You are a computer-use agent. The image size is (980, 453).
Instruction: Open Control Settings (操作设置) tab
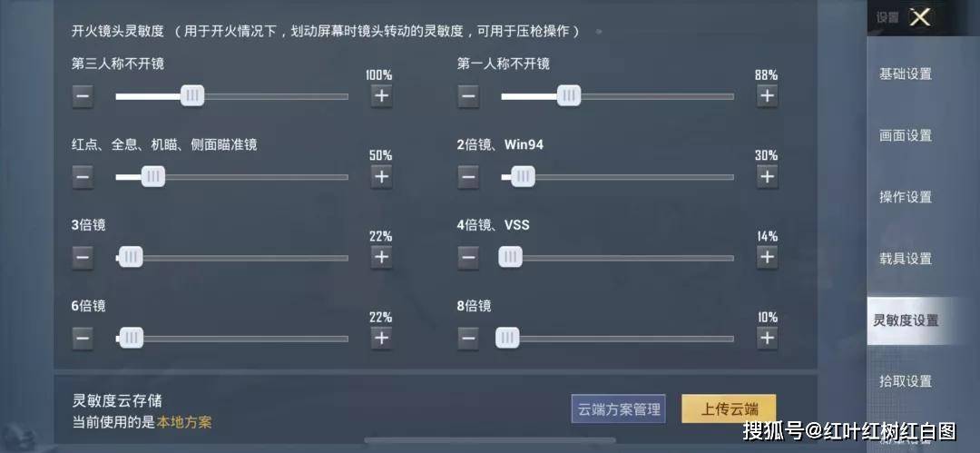click(x=906, y=197)
